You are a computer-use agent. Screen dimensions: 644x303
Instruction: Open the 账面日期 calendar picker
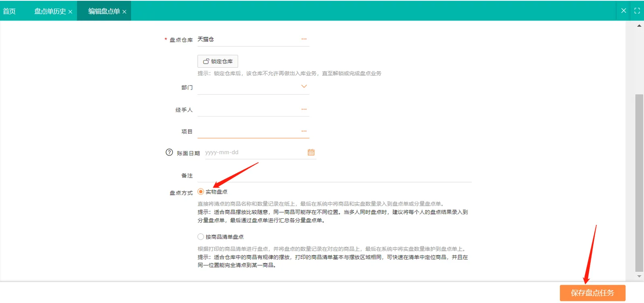(311, 152)
